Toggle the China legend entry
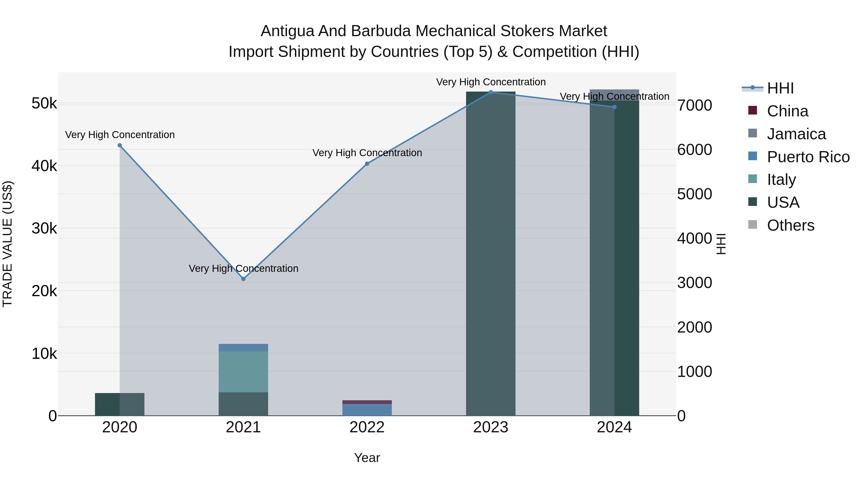The image size is (868, 488). 778,111
